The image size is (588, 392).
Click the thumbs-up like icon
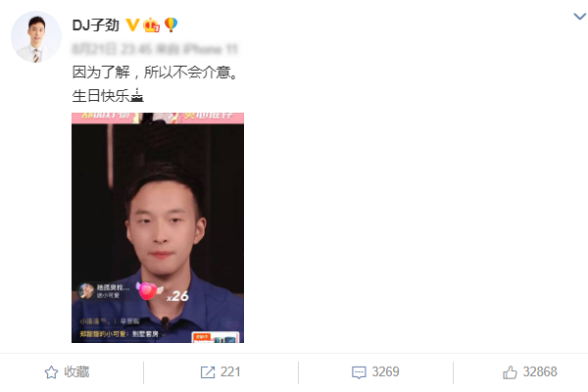[x=510, y=372]
